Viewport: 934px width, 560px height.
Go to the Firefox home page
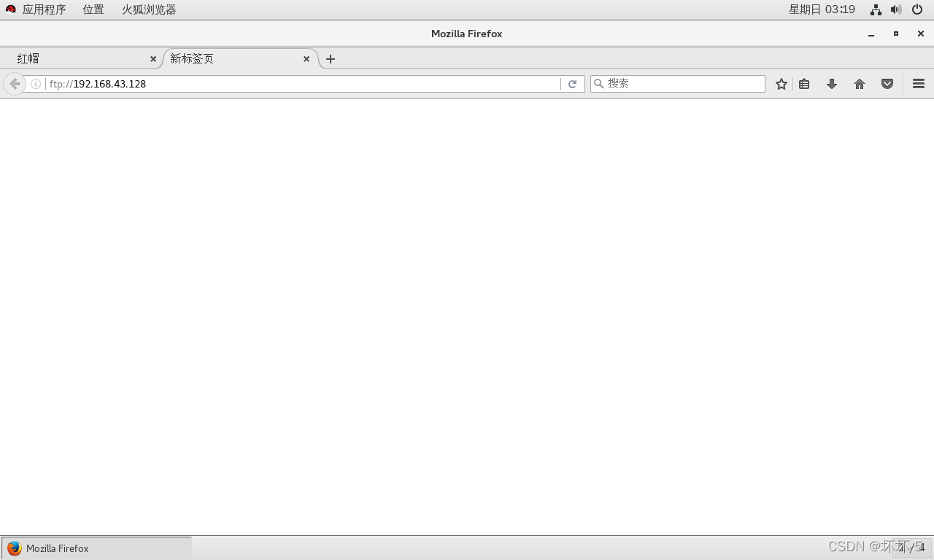click(x=860, y=84)
